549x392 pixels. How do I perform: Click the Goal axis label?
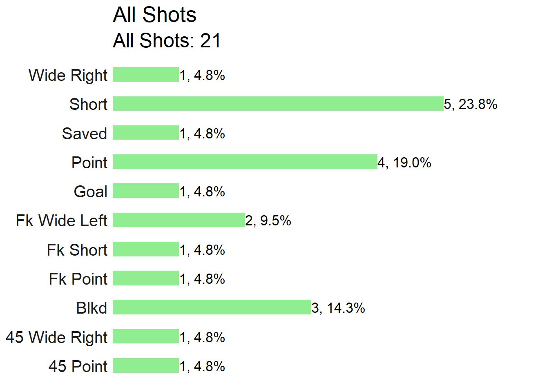click(x=91, y=192)
